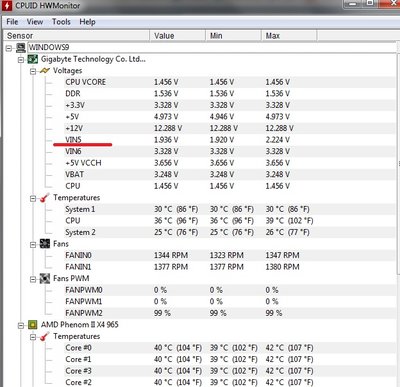Open the File menu
This screenshot has height=387, width=400.
click(12, 22)
